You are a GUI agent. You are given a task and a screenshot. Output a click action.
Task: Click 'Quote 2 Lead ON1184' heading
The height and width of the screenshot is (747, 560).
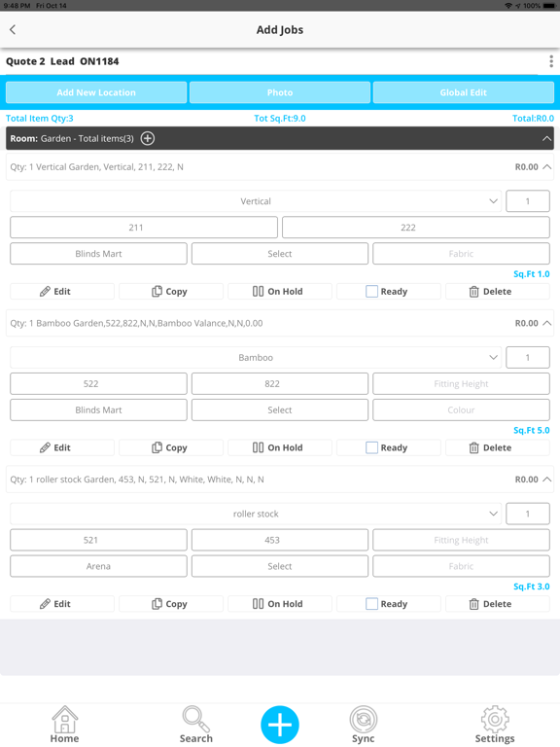coord(62,61)
